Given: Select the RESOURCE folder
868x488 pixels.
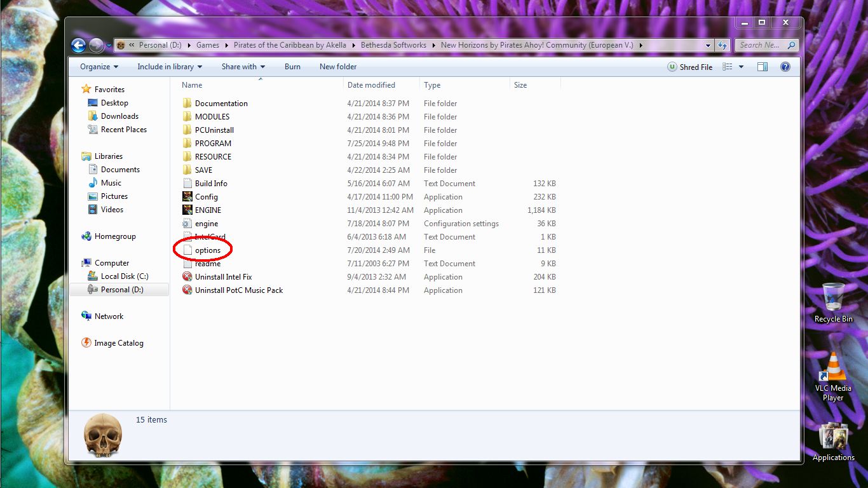Looking at the screenshot, I should coord(213,157).
